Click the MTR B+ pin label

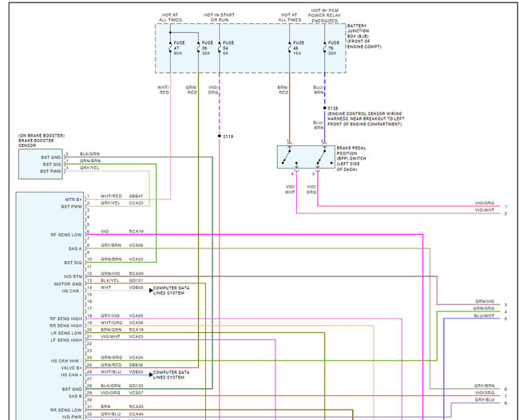tap(73, 200)
